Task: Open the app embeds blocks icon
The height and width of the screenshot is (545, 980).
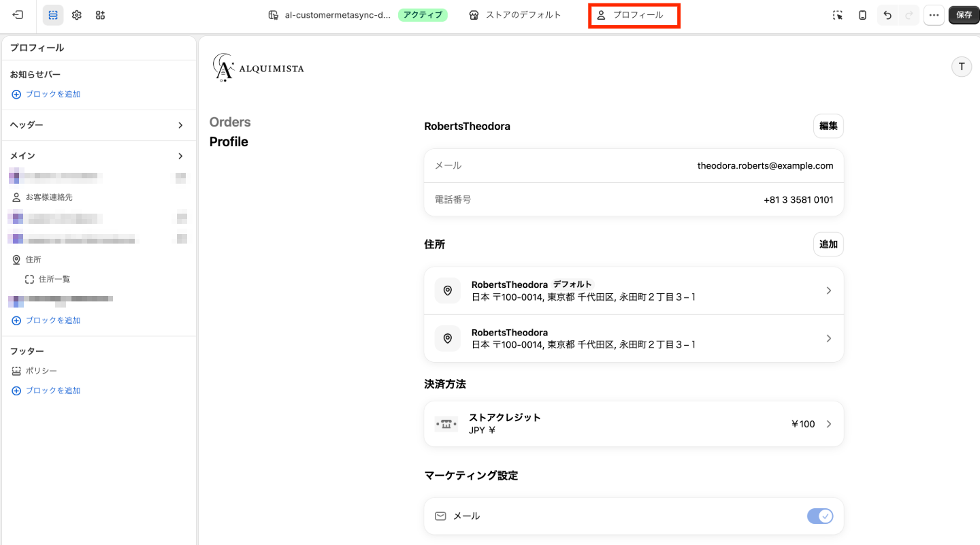Action: [x=100, y=15]
